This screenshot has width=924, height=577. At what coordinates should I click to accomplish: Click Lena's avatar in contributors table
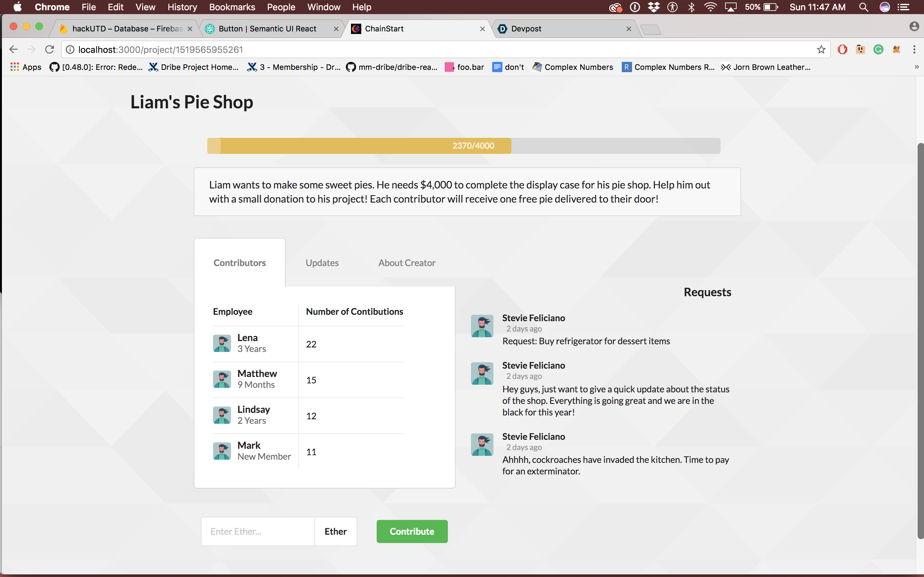[222, 343]
